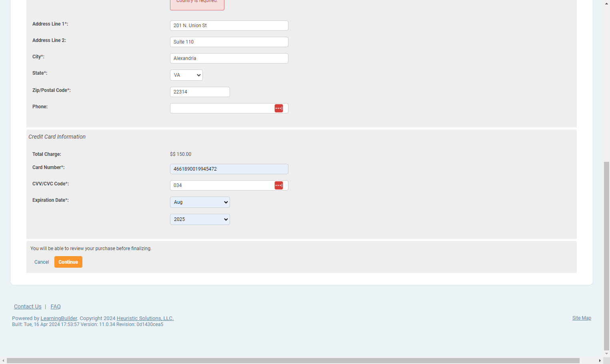Image resolution: width=610 pixels, height=364 pixels.
Task: Open the FAQ link
Action: coord(56,306)
